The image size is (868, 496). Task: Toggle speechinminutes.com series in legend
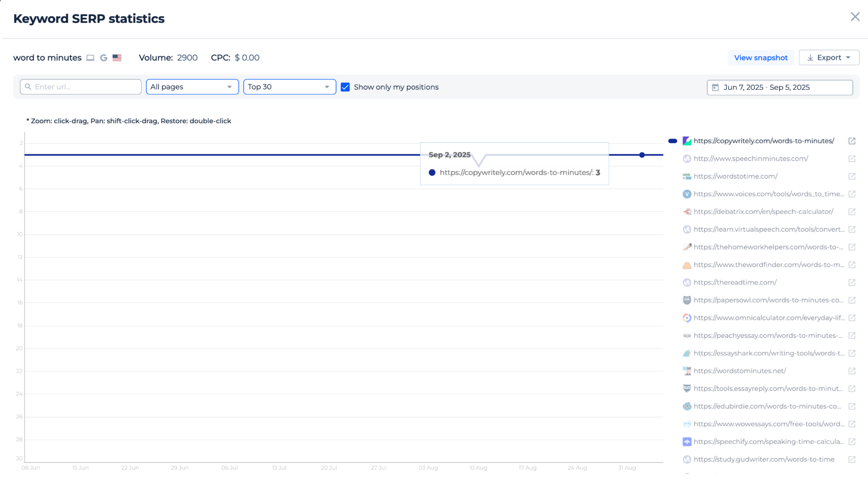[x=751, y=159]
